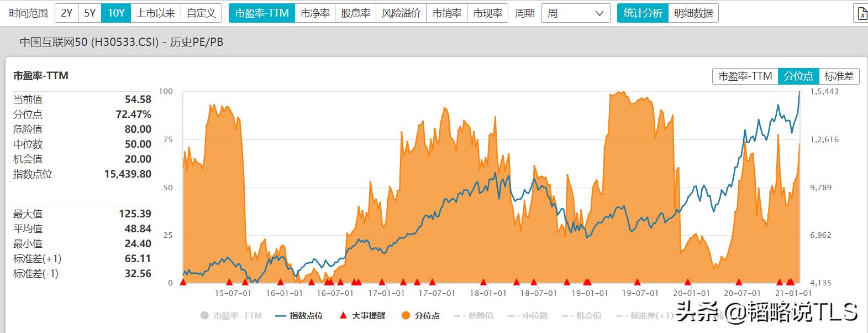Image resolution: width=868 pixels, height=333 pixels.
Task: Click the 分位点 value 72.47%
Action: click(x=133, y=115)
